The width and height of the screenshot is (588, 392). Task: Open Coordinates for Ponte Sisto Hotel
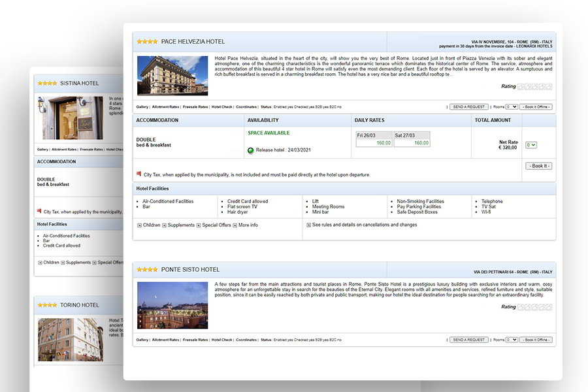pyautogui.click(x=246, y=340)
